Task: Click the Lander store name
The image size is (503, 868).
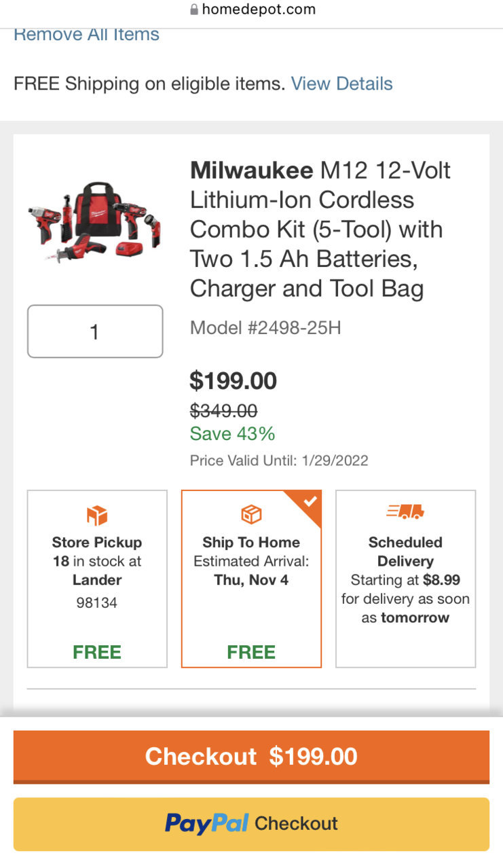Action: [x=97, y=580]
